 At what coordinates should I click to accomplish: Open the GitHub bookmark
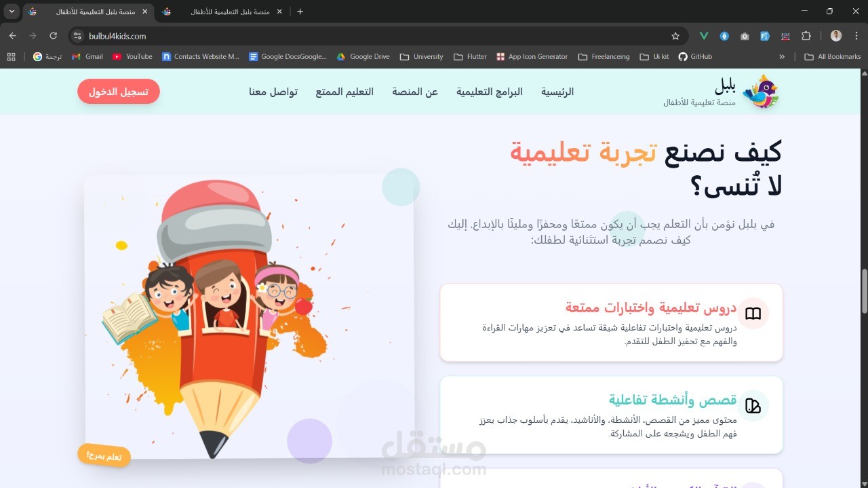(x=695, y=57)
